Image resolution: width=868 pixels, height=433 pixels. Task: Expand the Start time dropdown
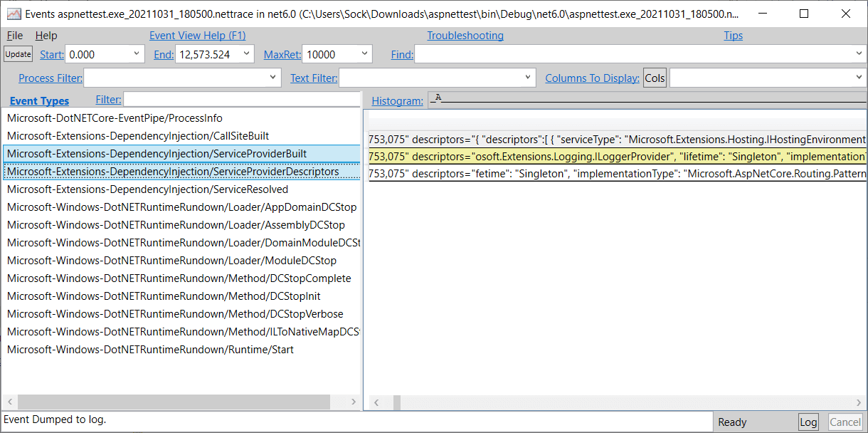tap(137, 54)
